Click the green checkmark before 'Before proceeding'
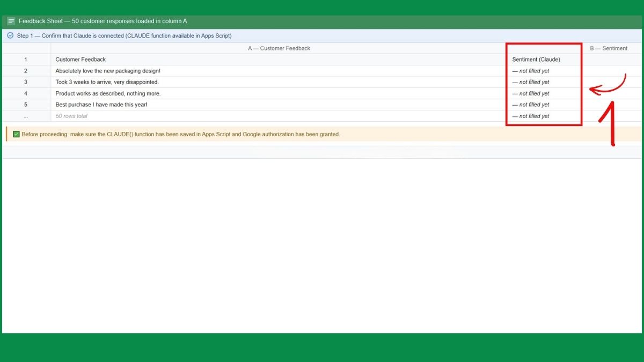 click(x=16, y=134)
